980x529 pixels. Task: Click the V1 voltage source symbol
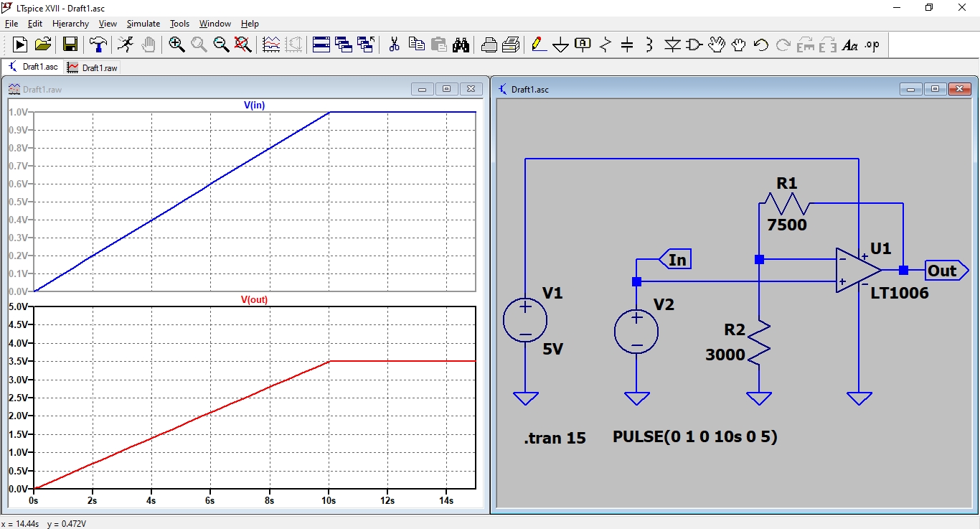click(525, 319)
